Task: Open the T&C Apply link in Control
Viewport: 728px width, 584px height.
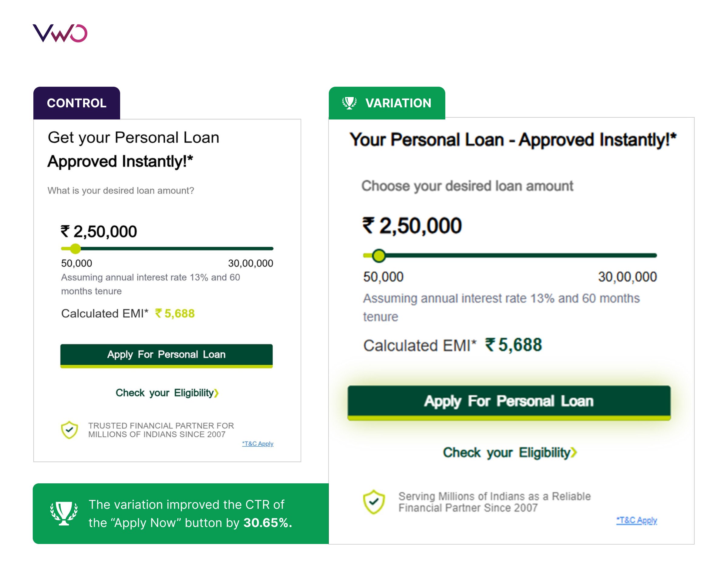Action: point(258,444)
